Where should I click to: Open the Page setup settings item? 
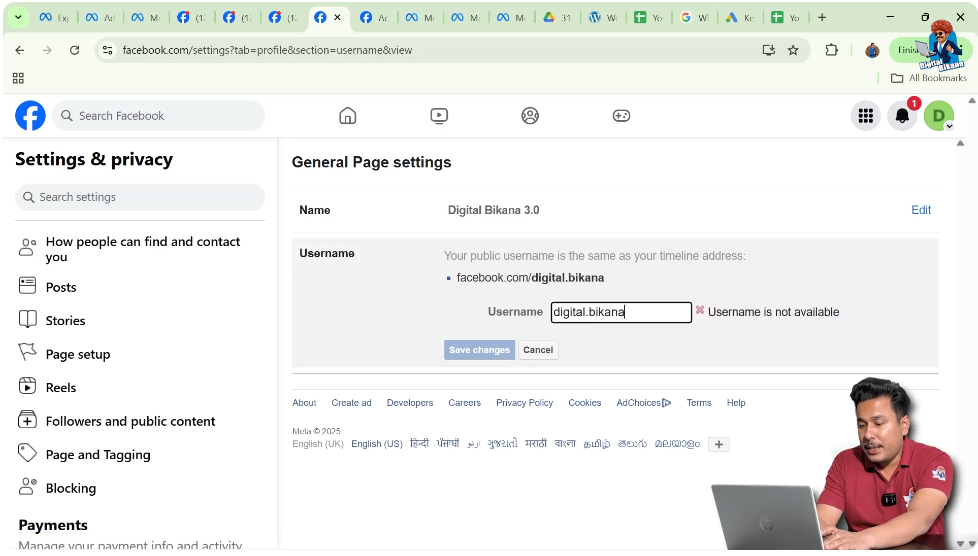pyautogui.click(x=140, y=354)
